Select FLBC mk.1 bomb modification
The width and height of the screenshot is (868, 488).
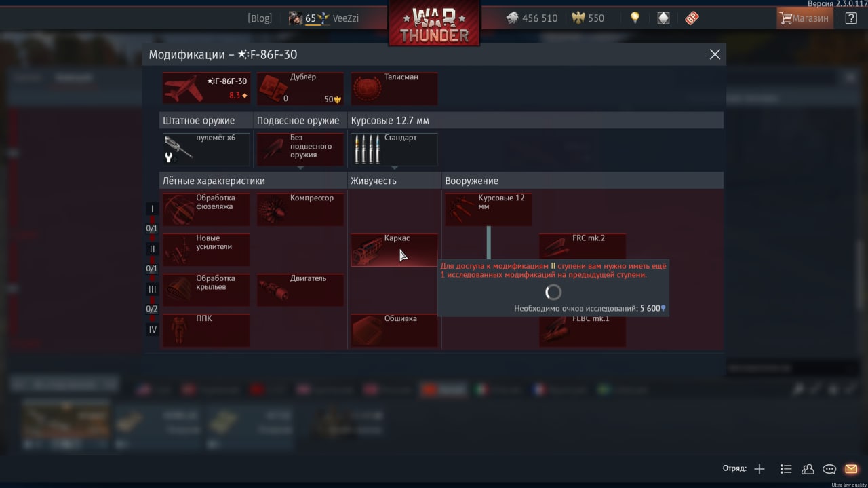[583, 331]
